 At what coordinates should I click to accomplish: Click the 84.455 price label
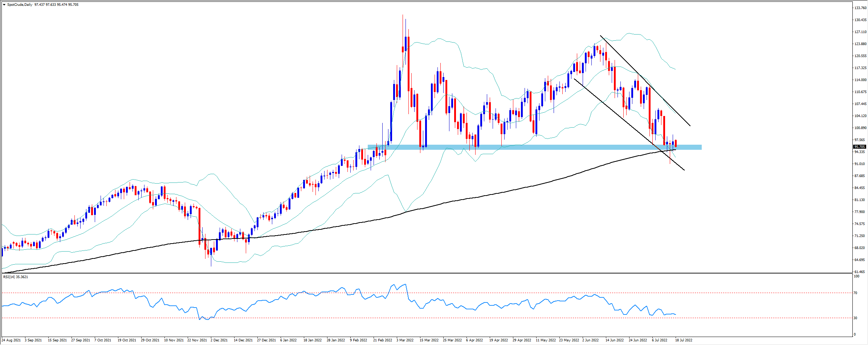[859, 188]
